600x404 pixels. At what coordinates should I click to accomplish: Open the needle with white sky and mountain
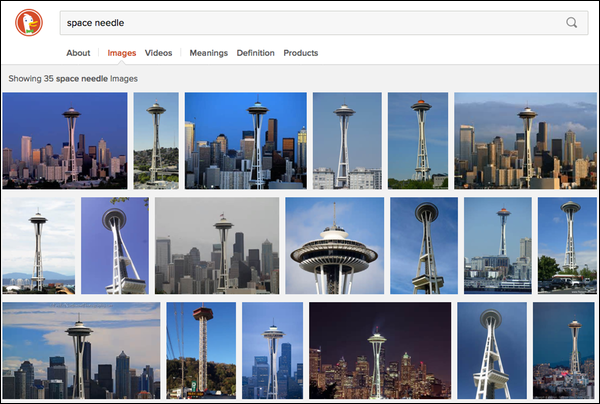[38, 245]
